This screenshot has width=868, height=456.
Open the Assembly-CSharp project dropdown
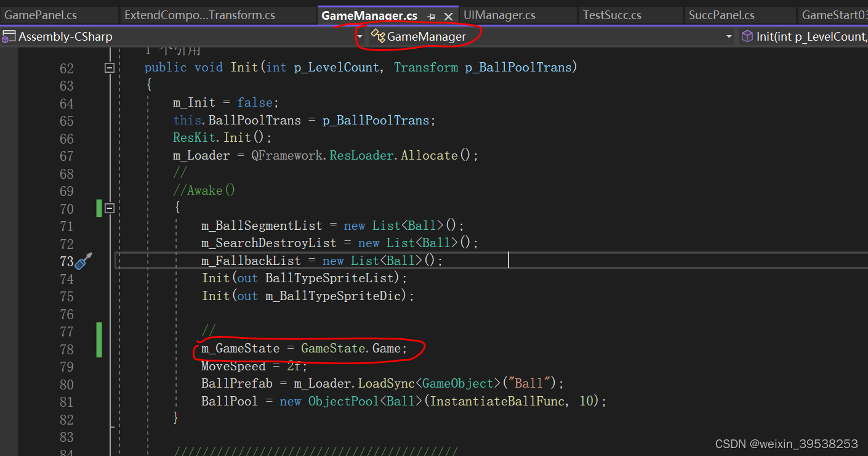[359, 36]
